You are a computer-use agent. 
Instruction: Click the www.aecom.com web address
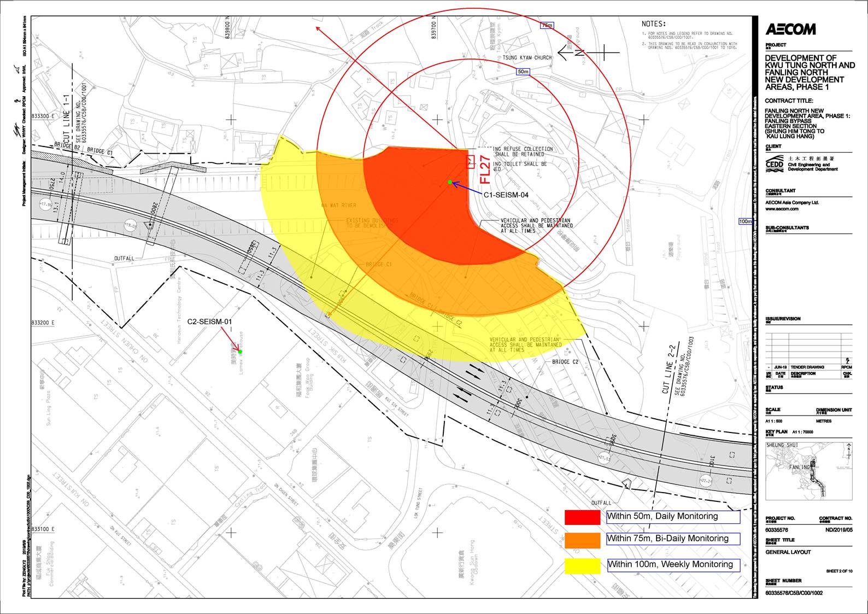pos(782,209)
